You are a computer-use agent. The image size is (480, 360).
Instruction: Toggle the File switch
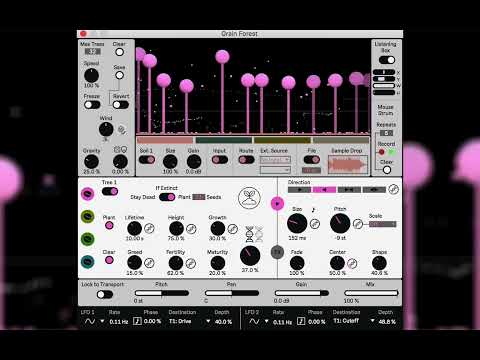coord(312,160)
